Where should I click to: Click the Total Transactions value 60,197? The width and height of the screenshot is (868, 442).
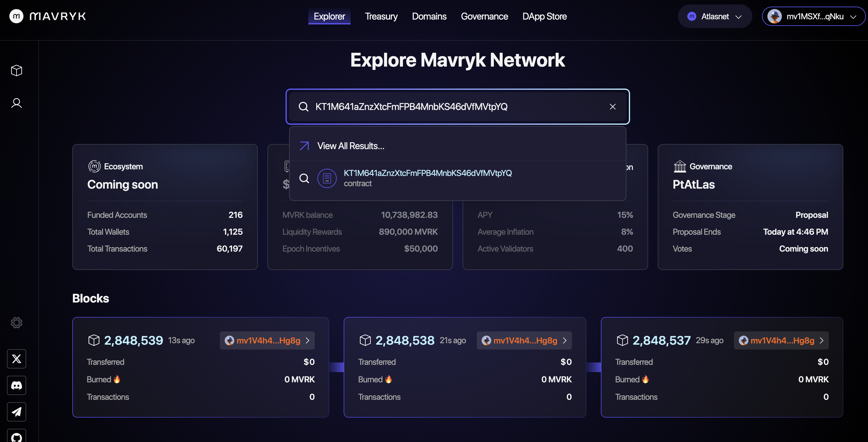pos(229,249)
